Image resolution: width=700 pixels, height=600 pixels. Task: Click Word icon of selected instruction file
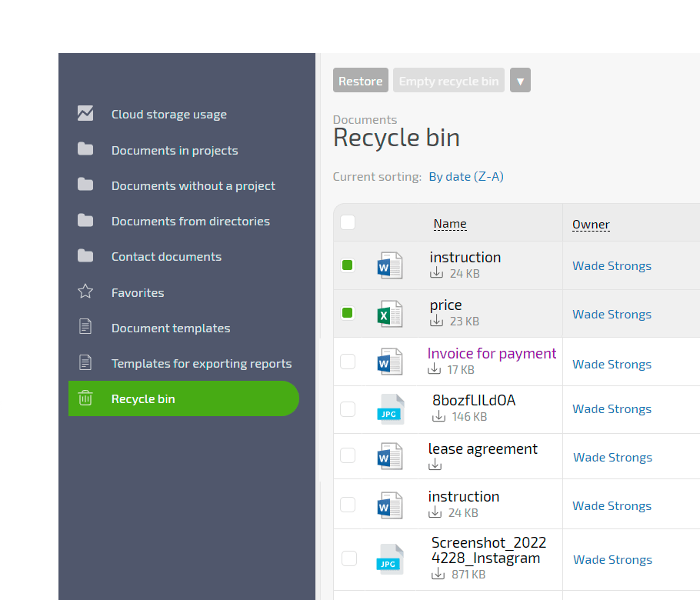390,265
